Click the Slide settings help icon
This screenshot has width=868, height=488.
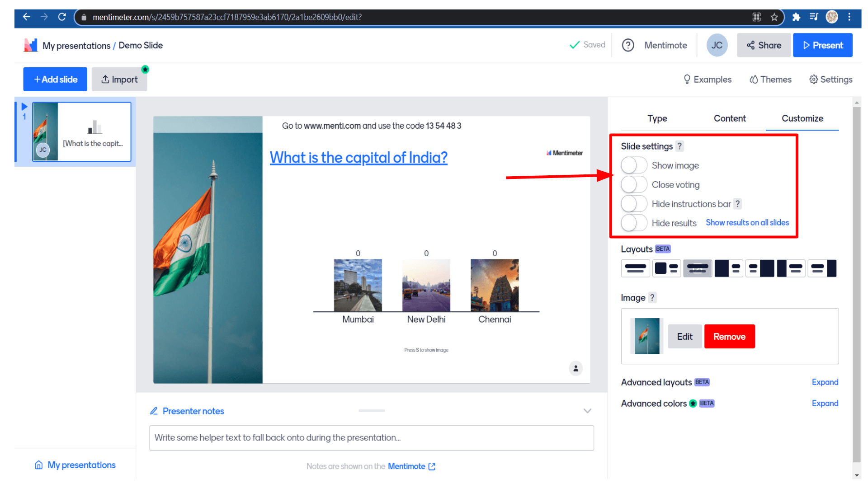point(679,146)
